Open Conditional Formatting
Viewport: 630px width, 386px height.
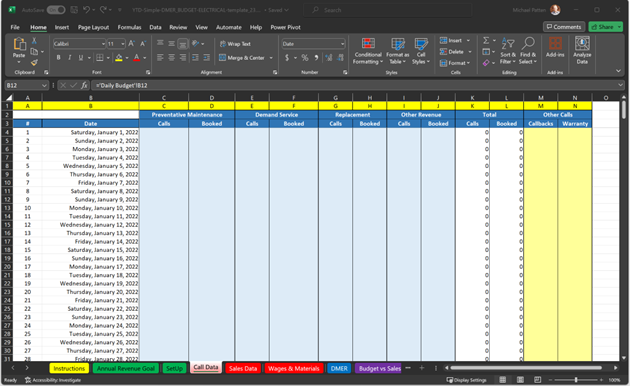pos(368,51)
